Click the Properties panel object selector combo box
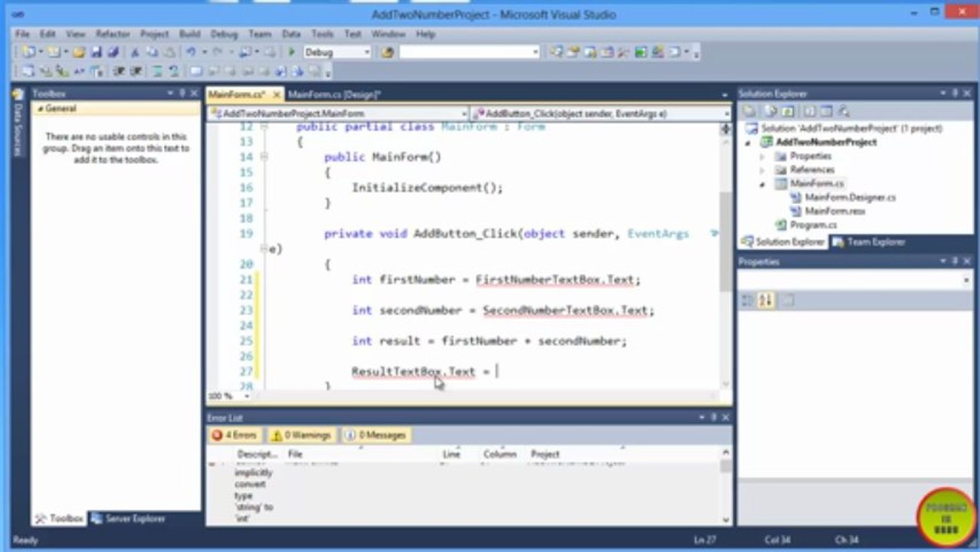 pos(854,281)
